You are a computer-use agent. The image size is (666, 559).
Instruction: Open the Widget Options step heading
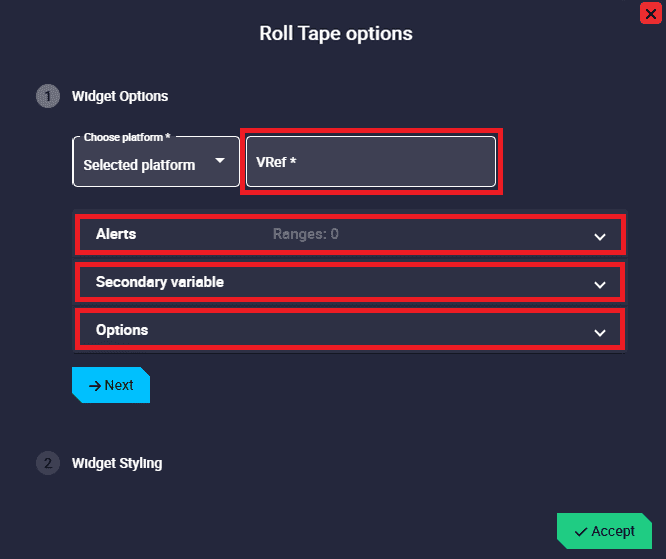[120, 97]
